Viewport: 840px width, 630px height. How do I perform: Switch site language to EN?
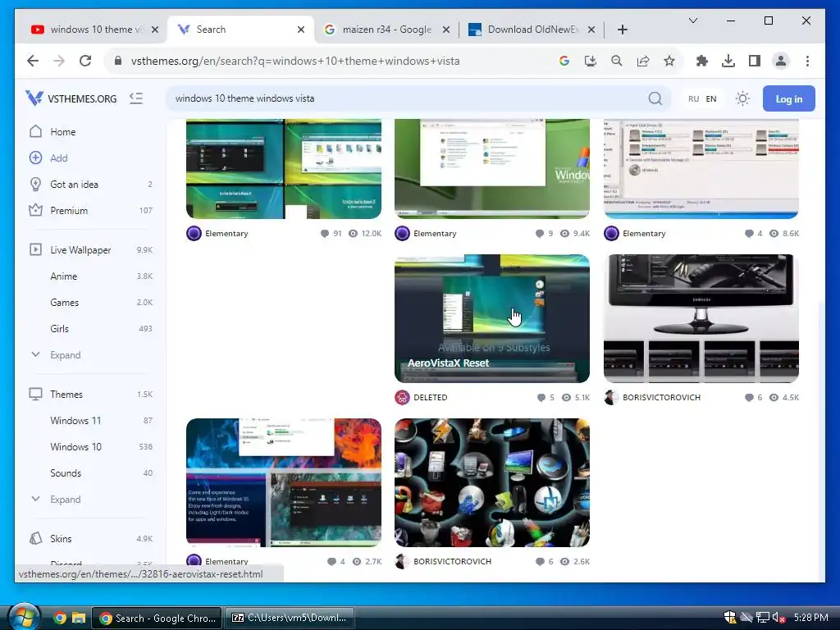(x=711, y=99)
